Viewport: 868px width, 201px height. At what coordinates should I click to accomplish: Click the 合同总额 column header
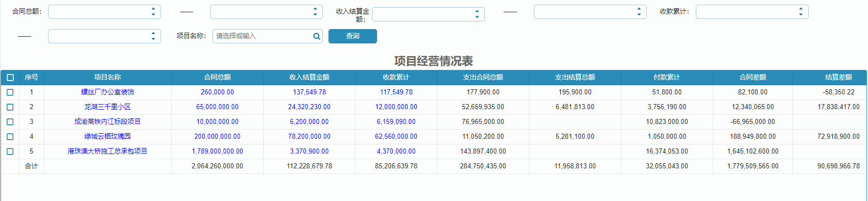[x=217, y=78]
